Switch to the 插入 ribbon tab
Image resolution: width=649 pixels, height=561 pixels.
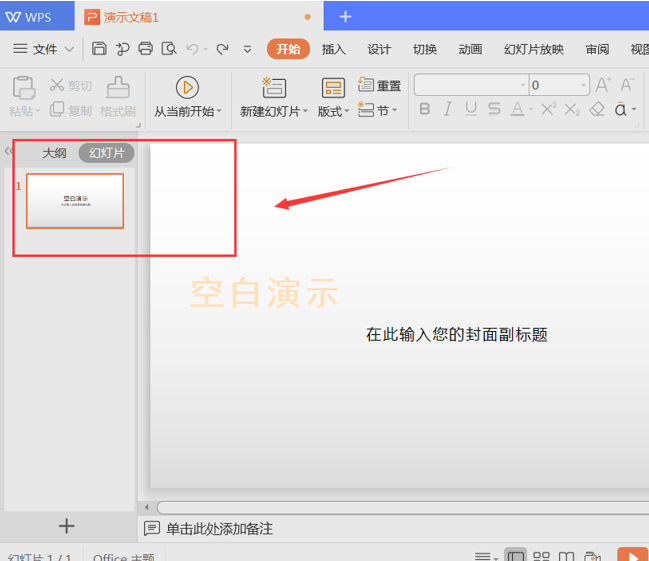(x=334, y=49)
